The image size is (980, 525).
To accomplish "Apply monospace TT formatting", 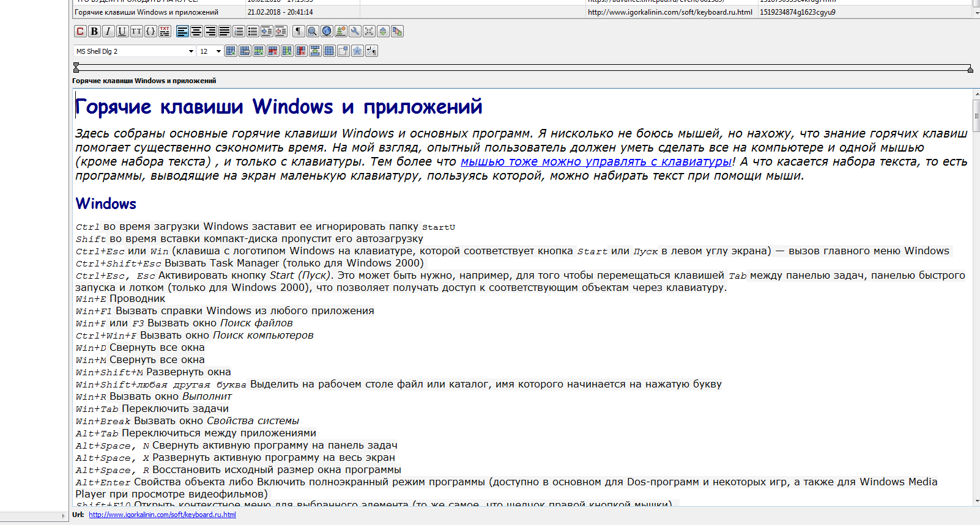I will pos(136,31).
